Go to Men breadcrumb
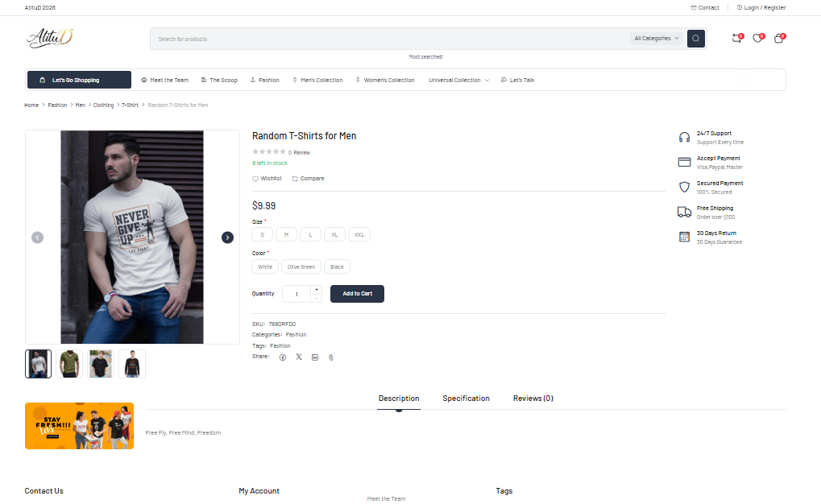Screen dimensions: 821x504 80,105
